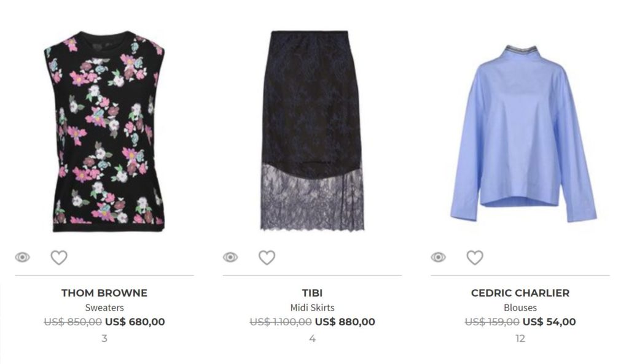
Task: Open the THOM BROWNE brand link
Action: 104,293
